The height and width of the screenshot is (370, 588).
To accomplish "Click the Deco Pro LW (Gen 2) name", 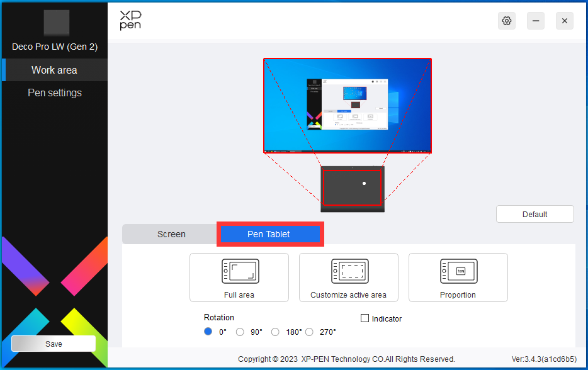I will pos(55,47).
